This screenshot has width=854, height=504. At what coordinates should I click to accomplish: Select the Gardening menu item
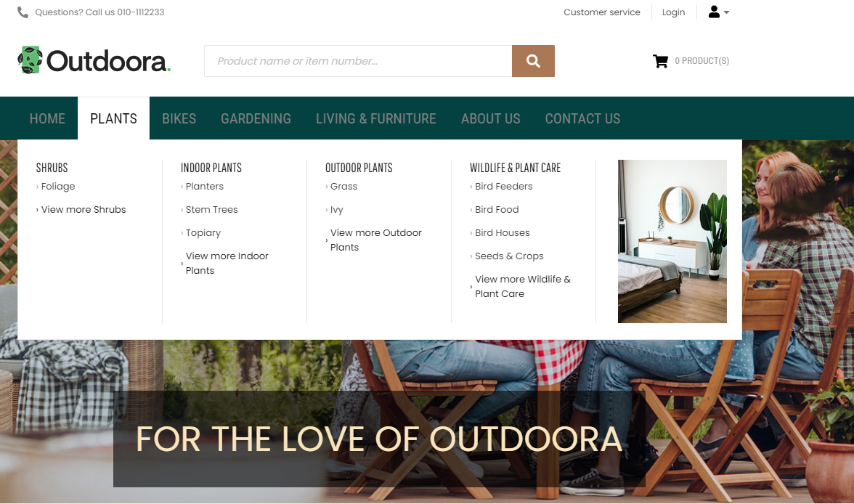coord(256,118)
